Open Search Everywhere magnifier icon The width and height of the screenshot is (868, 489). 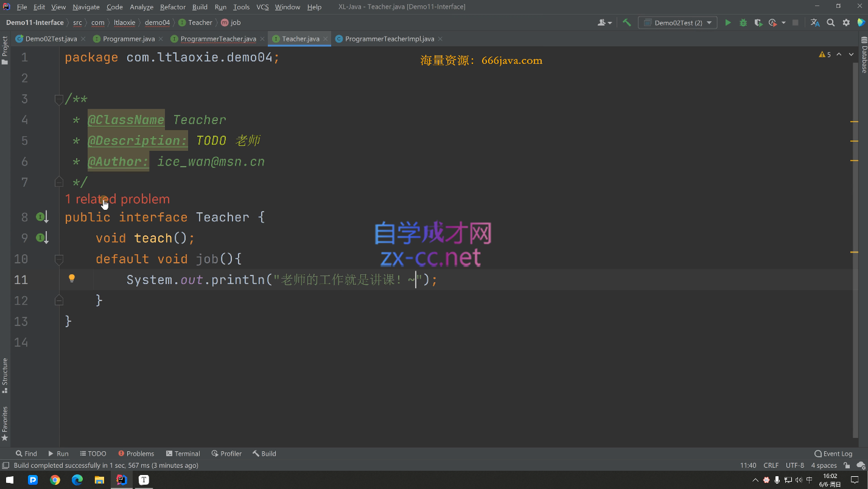831,23
